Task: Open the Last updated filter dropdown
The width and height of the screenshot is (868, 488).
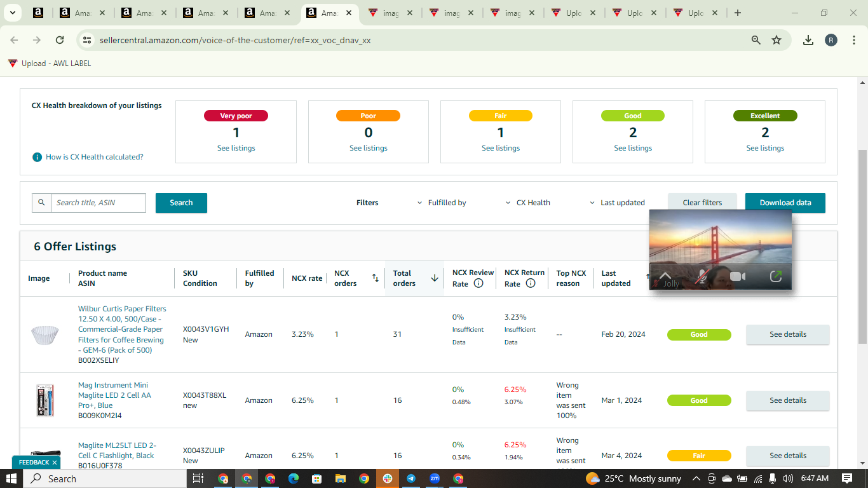Action: point(617,203)
